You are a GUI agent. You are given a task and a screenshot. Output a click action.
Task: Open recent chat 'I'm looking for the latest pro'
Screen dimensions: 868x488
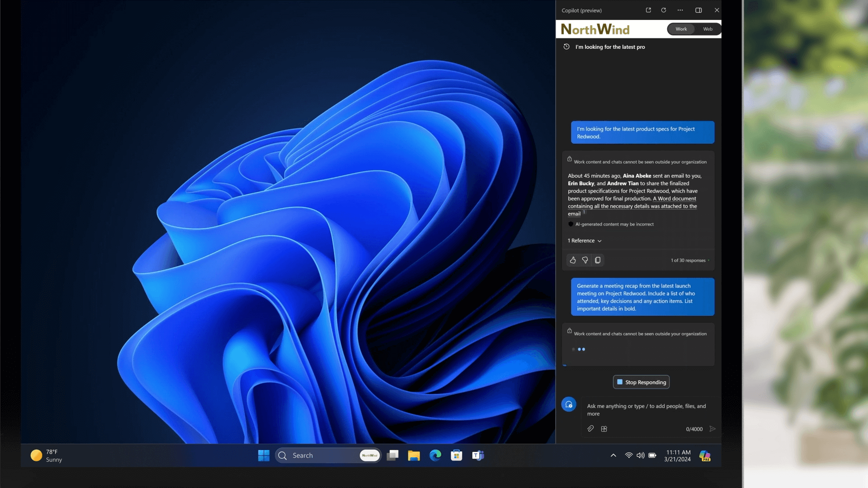coord(610,47)
